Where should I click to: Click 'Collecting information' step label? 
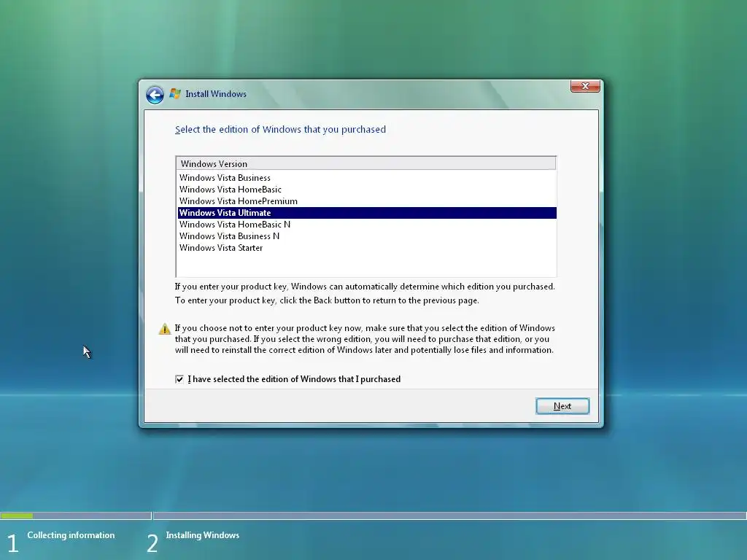click(71, 535)
